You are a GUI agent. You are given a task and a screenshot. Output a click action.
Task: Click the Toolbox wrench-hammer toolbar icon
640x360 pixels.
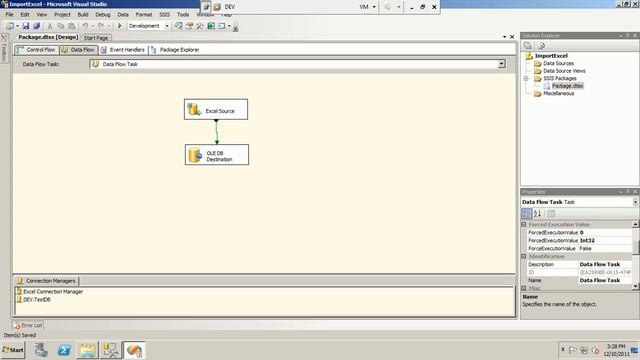click(200, 26)
